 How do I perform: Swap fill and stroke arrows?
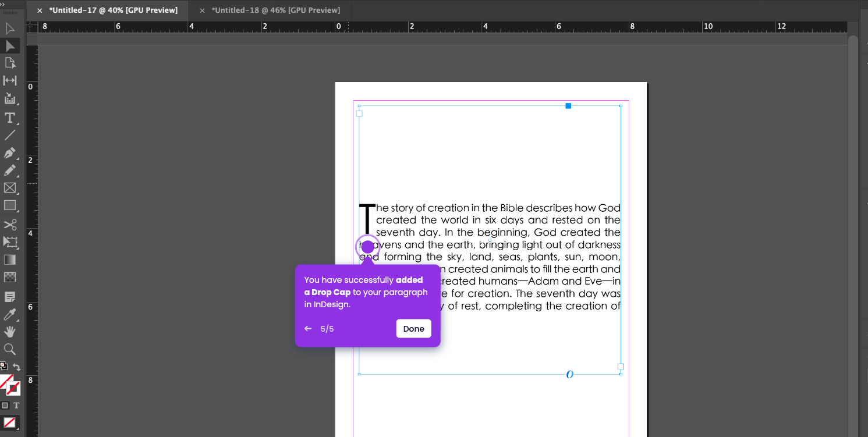(x=16, y=367)
